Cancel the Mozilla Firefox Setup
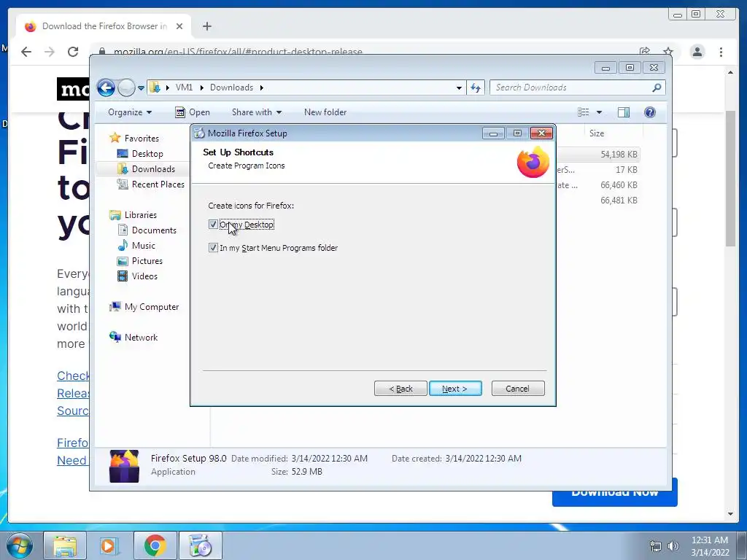 517,389
